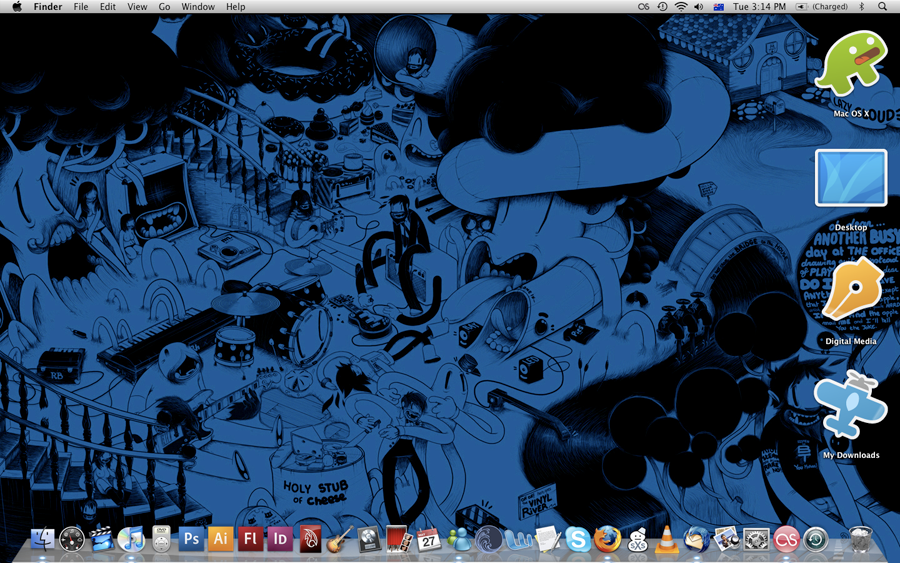This screenshot has width=900, height=563.
Task: Launch Skype from the Dock
Action: tap(577, 539)
